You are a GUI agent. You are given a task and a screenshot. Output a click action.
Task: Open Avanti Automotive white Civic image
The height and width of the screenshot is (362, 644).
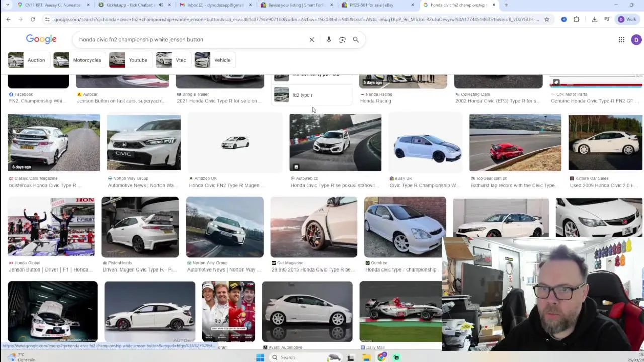point(307,311)
